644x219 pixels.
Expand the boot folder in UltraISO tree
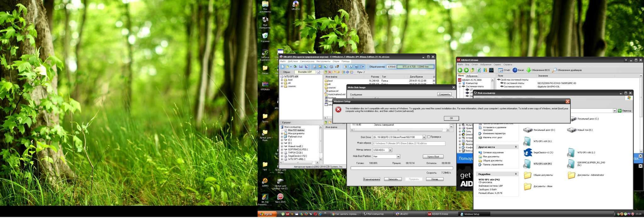(282, 80)
